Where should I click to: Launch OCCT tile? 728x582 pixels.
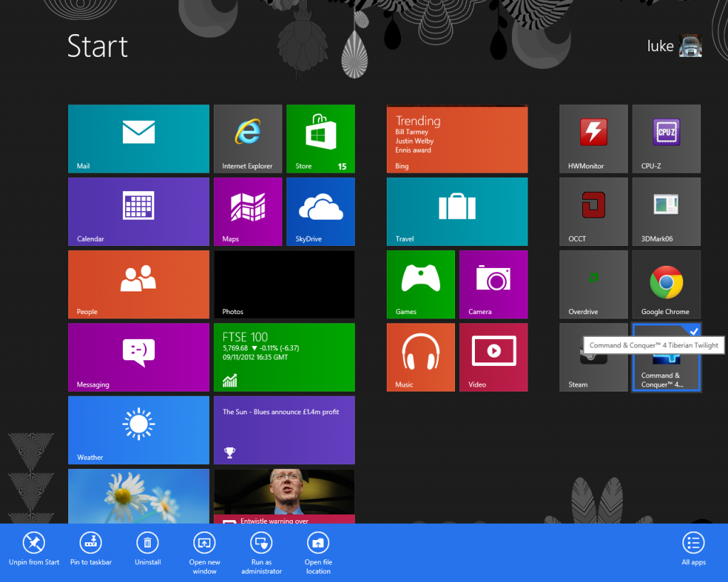coord(594,212)
